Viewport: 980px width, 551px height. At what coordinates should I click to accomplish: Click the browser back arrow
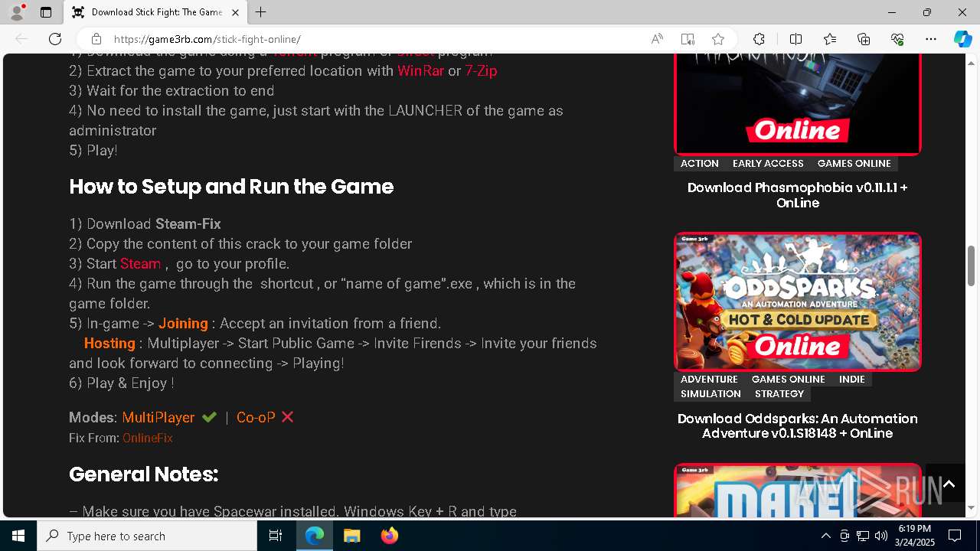click(21, 39)
